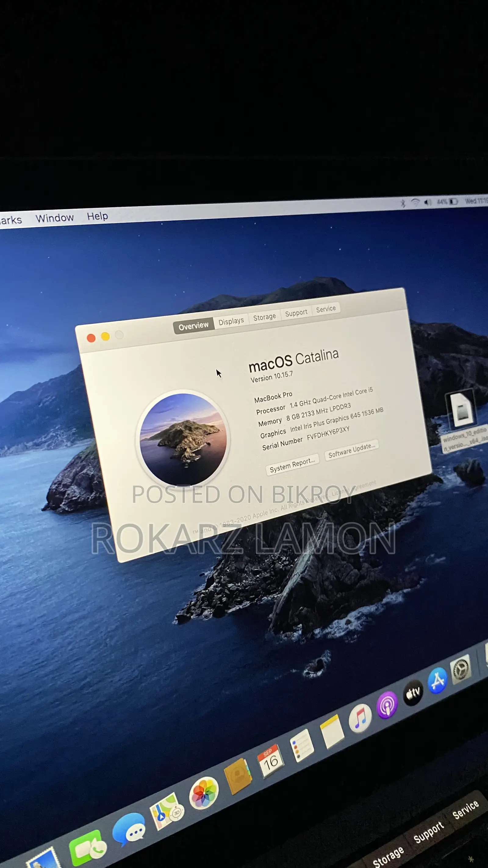Click the Version 10.15.7 text
Viewport: 488px width, 868px height.
tap(271, 377)
